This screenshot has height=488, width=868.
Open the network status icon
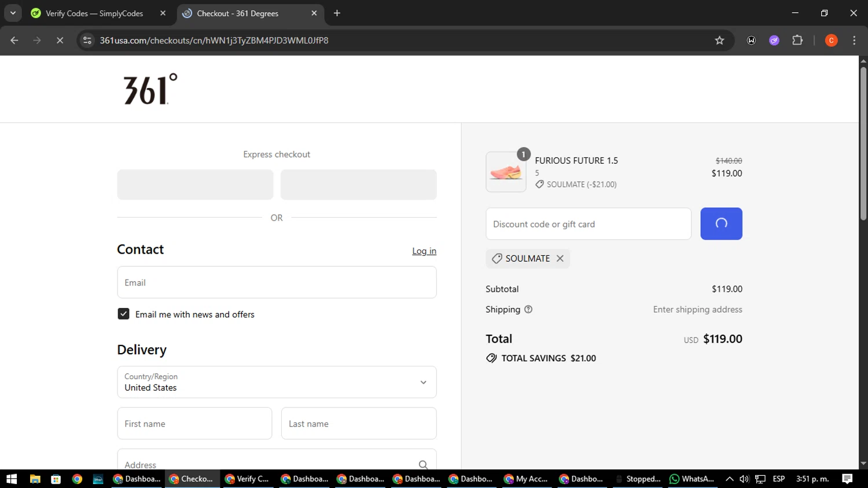(760, 479)
